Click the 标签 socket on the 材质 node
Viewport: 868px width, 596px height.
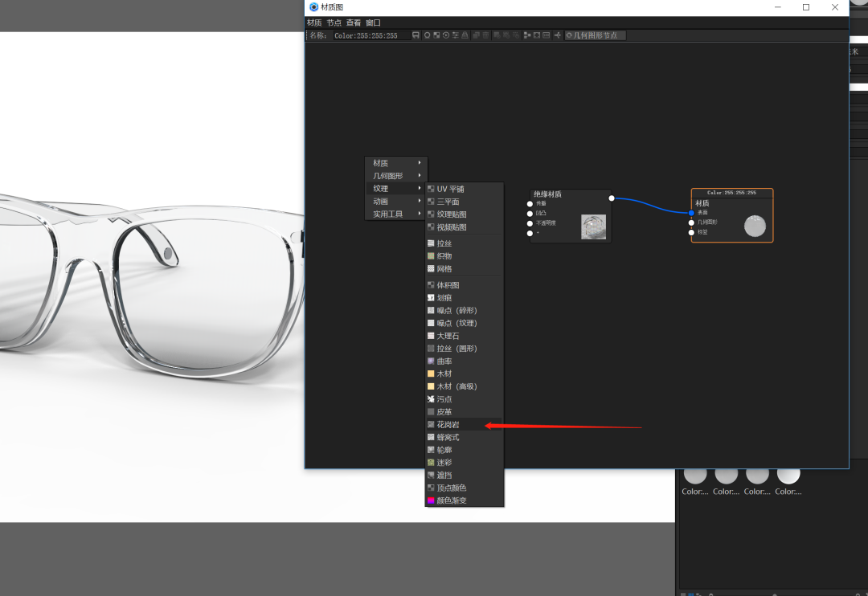tap(691, 232)
